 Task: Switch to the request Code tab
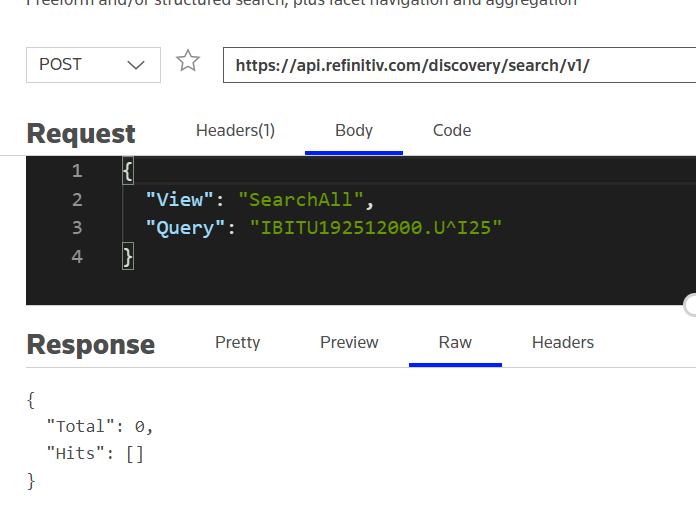[x=452, y=131]
